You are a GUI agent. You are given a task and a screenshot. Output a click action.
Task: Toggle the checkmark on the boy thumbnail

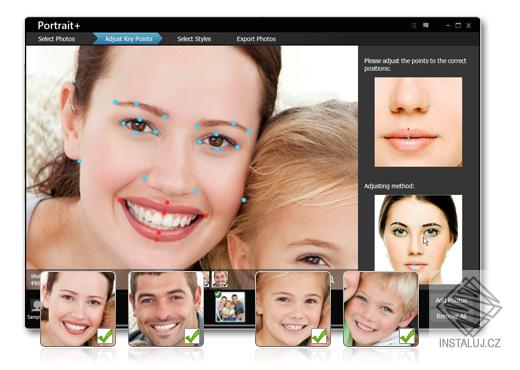tap(407, 336)
